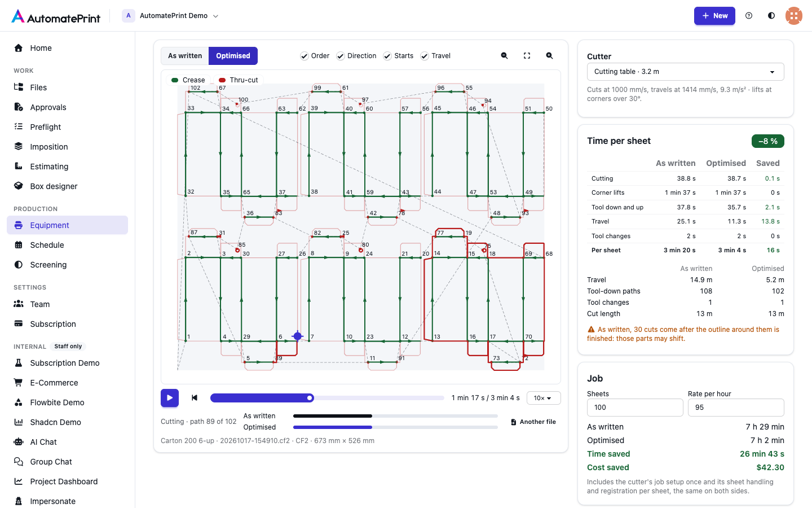This screenshot has width=812, height=508.
Task: Skip back to the animation start
Action: (x=195, y=398)
